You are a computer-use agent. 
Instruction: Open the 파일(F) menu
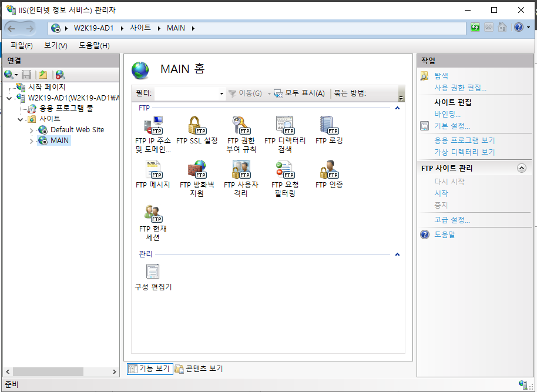coord(21,45)
